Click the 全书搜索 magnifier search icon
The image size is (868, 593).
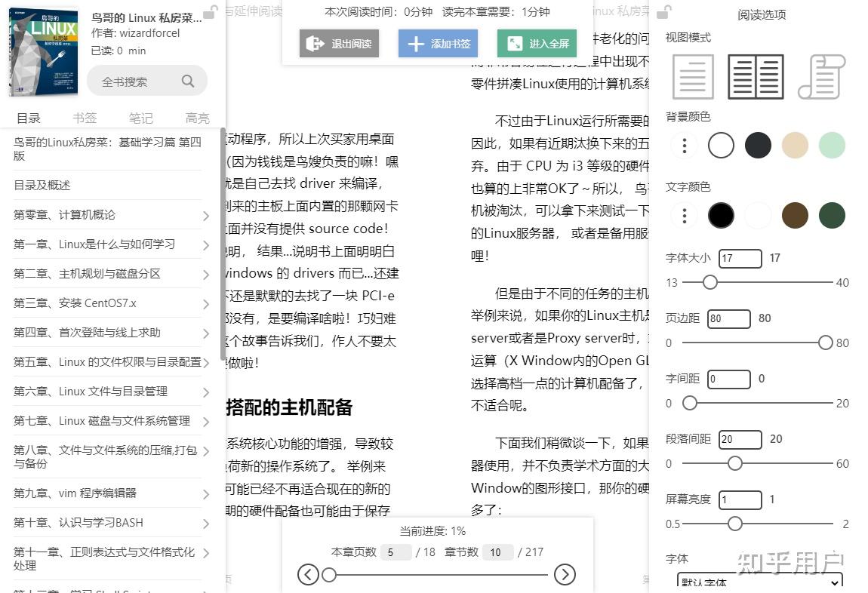click(x=187, y=81)
